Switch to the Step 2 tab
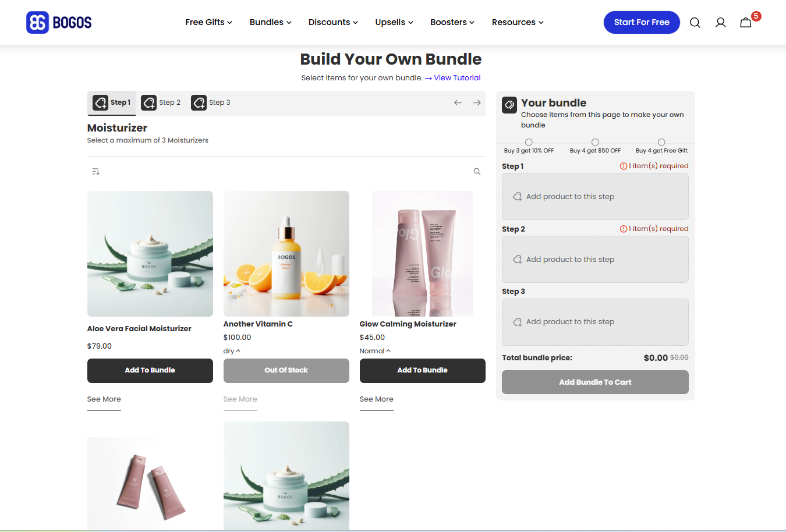This screenshot has height=532, width=786. point(161,102)
